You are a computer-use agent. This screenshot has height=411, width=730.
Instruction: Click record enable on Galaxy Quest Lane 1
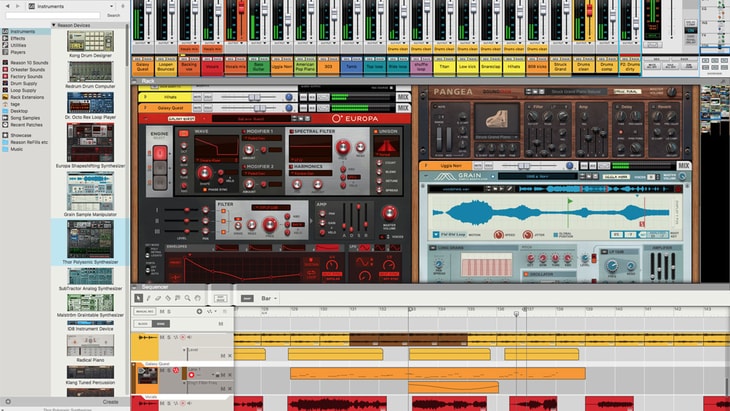[x=191, y=375]
